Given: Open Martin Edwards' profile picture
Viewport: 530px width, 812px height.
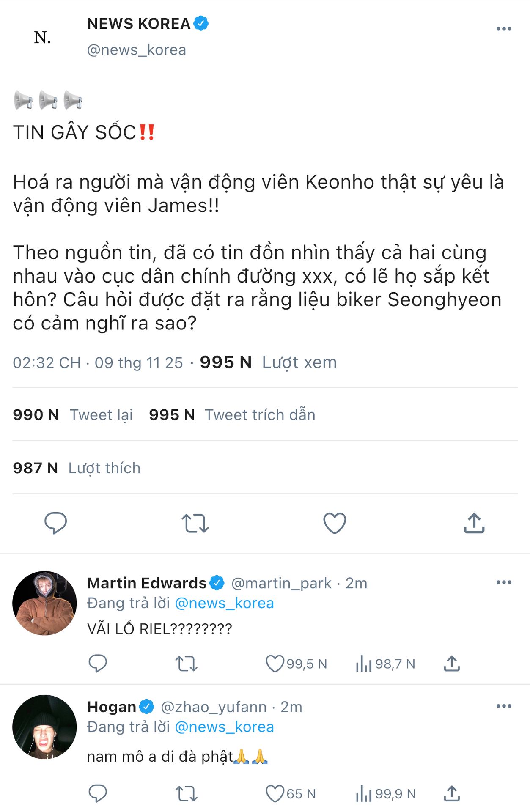Looking at the screenshot, I should coord(45,603).
